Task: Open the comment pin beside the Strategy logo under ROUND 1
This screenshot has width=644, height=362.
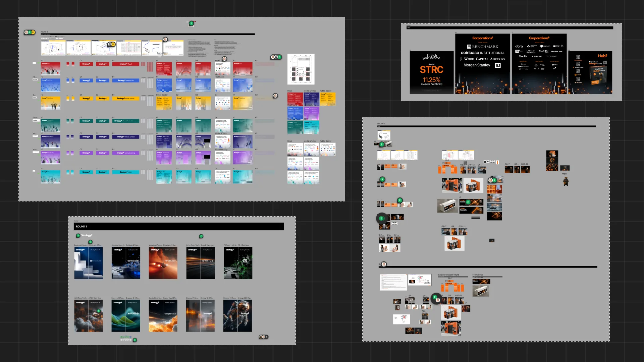Action: [78, 236]
